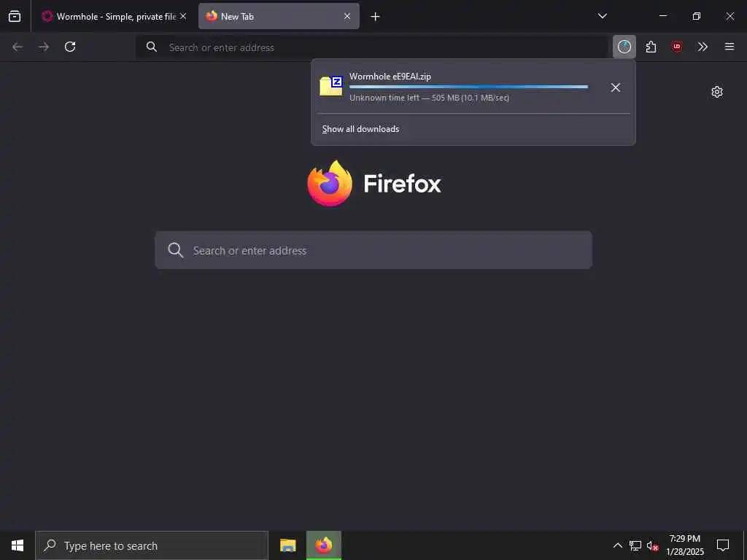Show hidden system tray icons
747x560 pixels.
617,545
